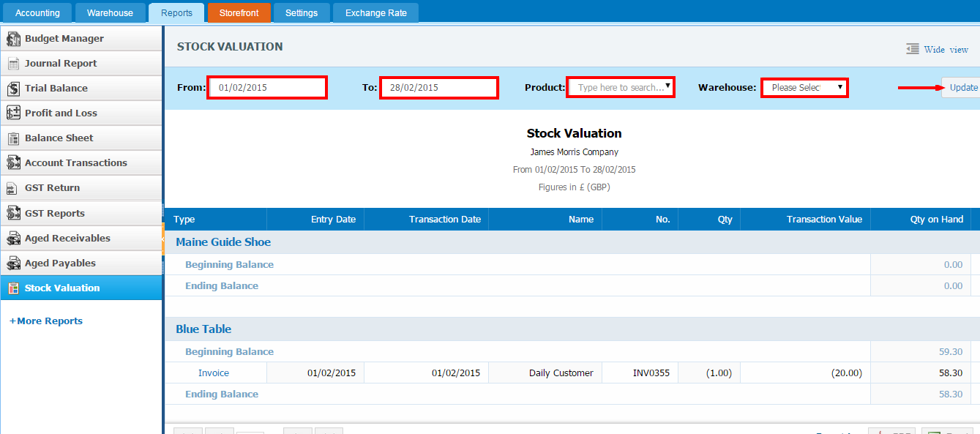980x434 pixels.
Task: Open the Invoice transaction link
Action: (x=214, y=373)
